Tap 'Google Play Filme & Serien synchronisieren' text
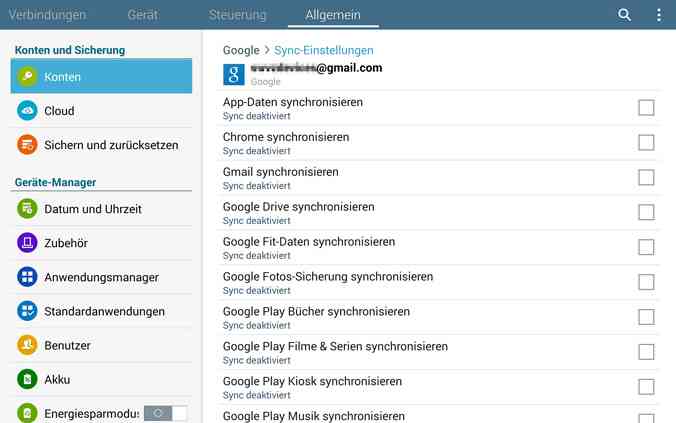This screenshot has height=423, width=676. coord(335,347)
